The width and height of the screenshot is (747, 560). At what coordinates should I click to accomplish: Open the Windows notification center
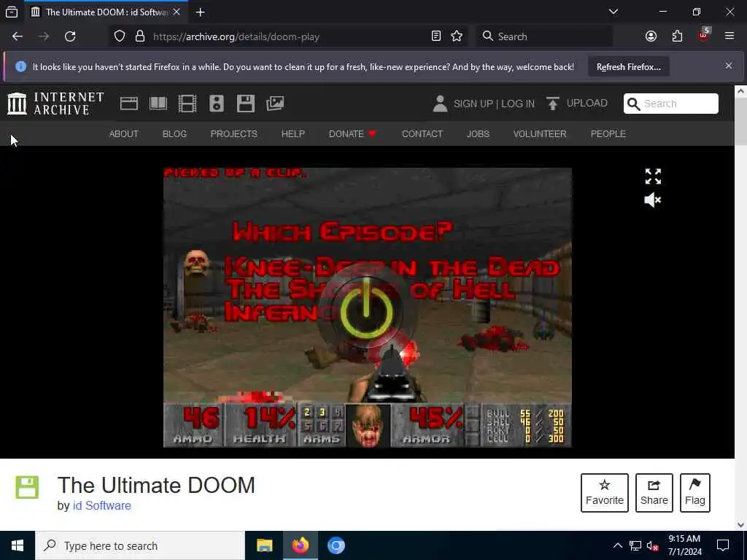(723, 545)
